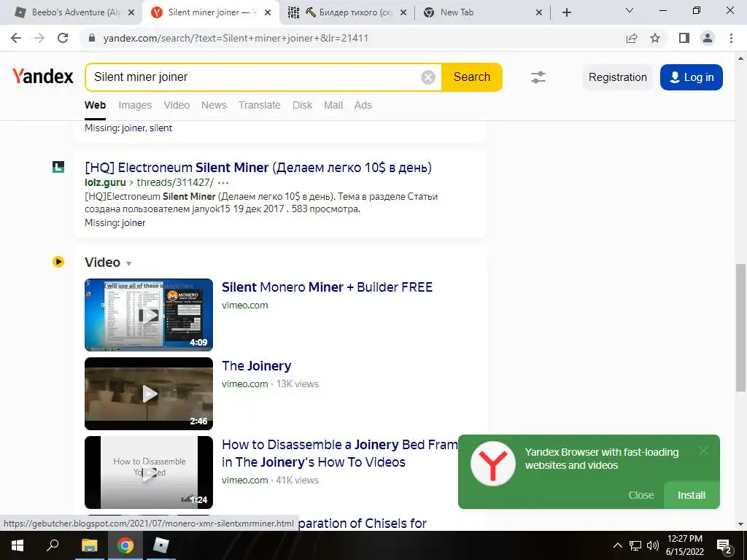Close the Silent miner joiner tab
Viewport: 747px width, 560px height.
pyautogui.click(x=268, y=12)
